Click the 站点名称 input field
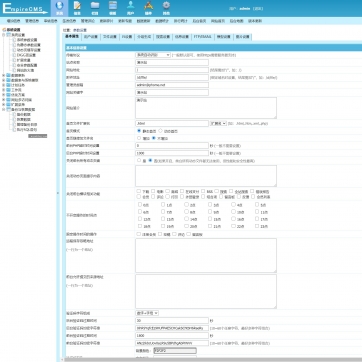 point(172,62)
